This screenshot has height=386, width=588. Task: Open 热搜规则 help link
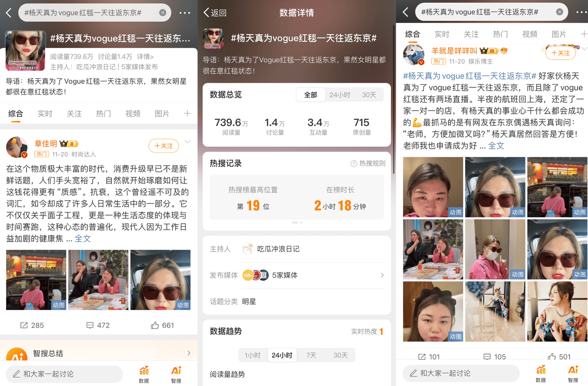(368, 163)
